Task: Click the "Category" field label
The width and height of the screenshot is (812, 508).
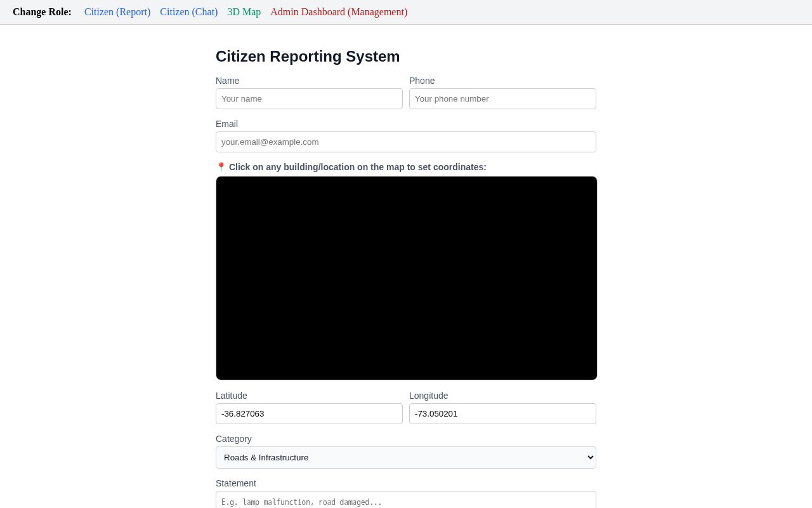Action: point(233,439)
